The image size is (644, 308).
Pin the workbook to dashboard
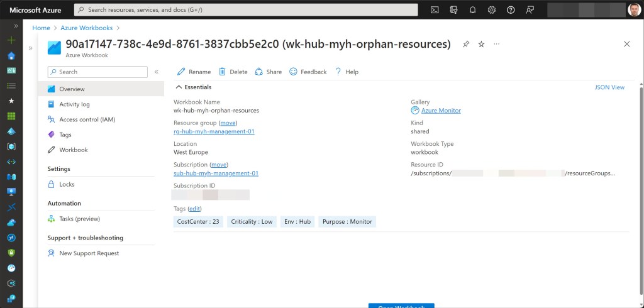[466, 44]
